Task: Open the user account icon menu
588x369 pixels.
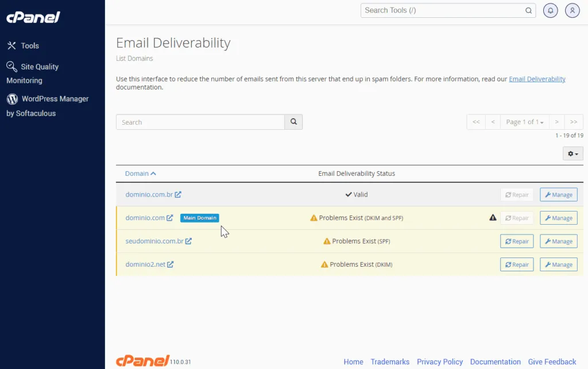Action: pyautogui.click(x=572, y=10)
